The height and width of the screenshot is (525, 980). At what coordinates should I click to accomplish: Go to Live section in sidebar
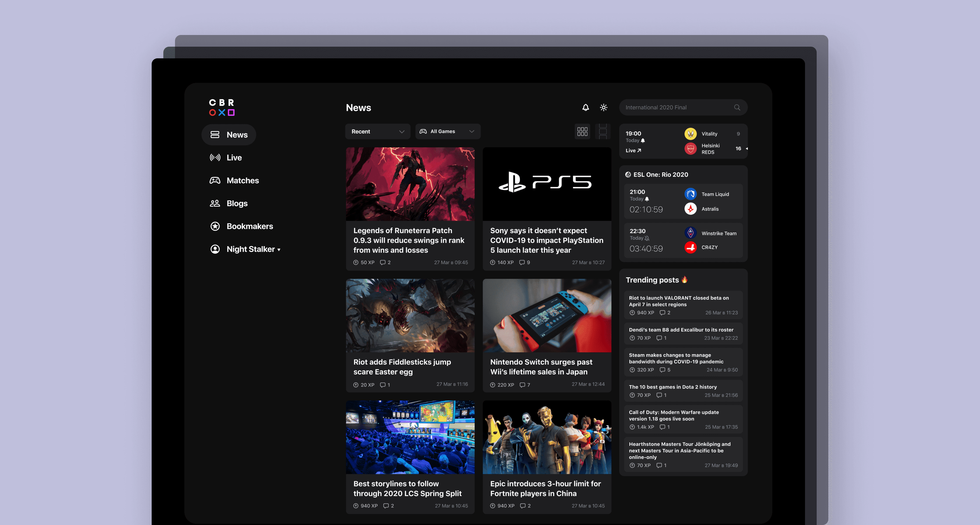(234, 157)
